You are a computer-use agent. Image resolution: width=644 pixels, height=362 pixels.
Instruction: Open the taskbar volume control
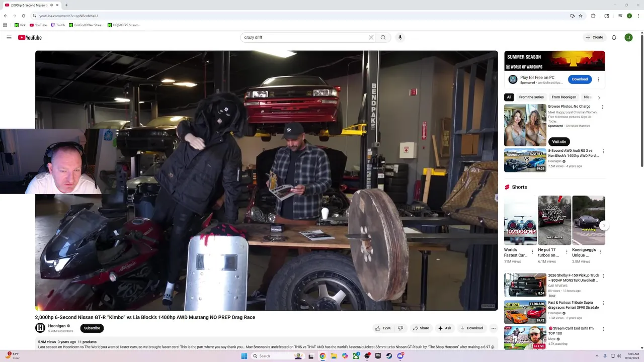click(x=619, y=356)
